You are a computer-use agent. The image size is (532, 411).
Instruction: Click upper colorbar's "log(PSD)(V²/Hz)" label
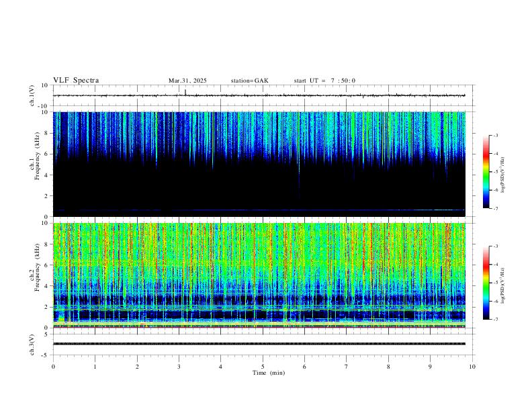coord(502,175)
